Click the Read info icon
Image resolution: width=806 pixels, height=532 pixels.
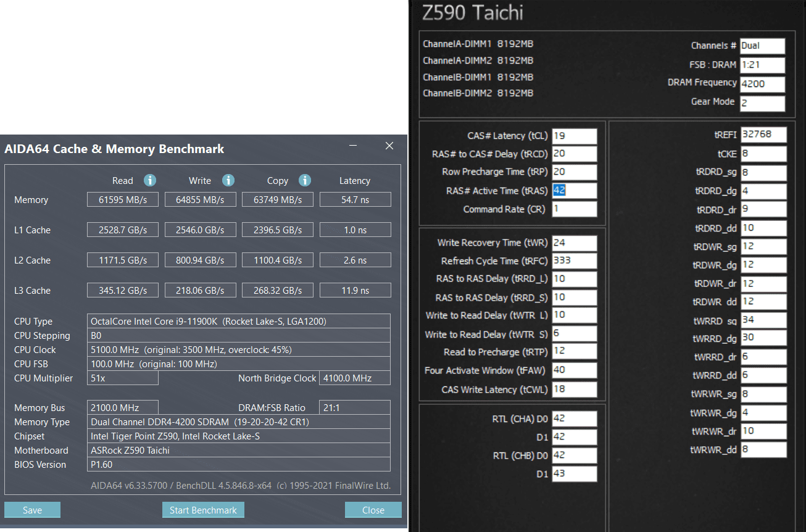[x=150, y=180]
